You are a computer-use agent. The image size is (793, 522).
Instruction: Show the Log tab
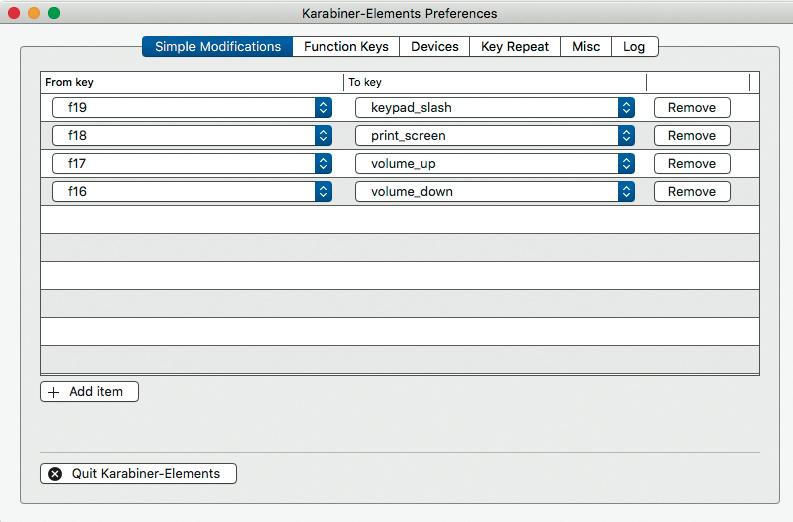[634, 46]
